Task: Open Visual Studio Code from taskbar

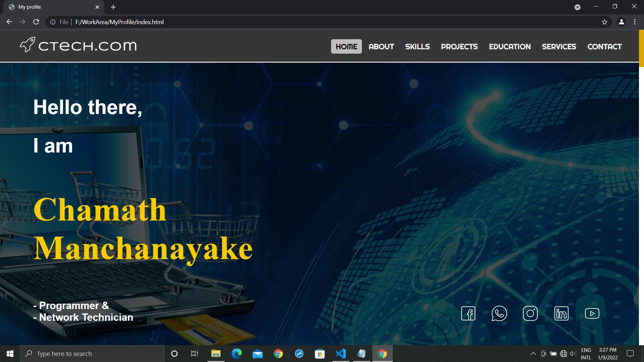Action: (x=341, y=354)
